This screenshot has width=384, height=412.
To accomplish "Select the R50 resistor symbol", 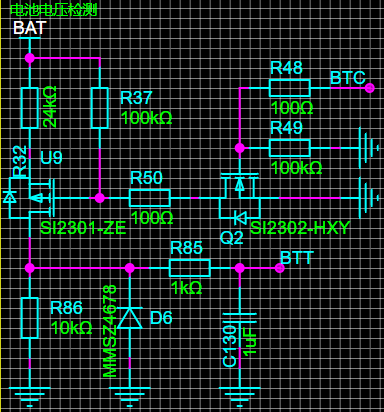I will point(150,198).
